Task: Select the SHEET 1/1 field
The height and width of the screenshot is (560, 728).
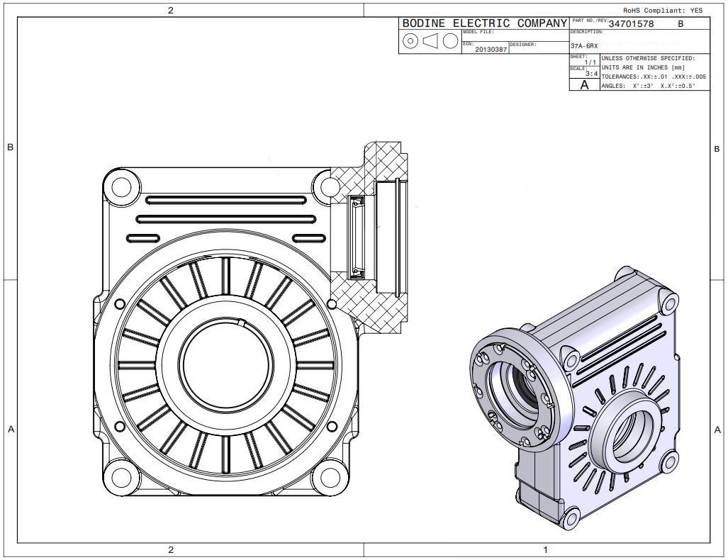Action: (583, 60)
